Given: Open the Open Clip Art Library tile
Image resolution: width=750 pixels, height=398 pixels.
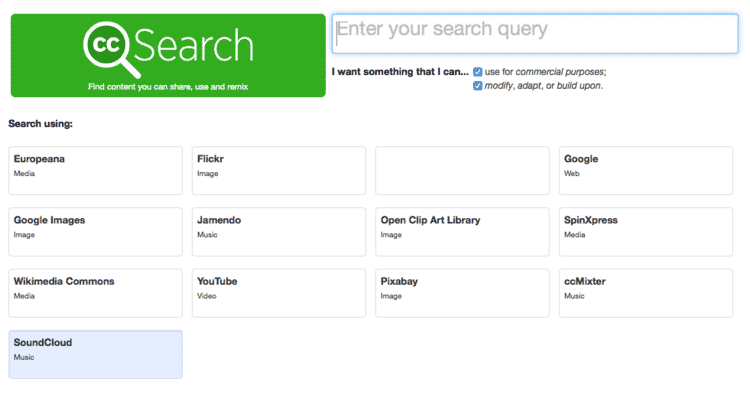Looking at the screenshot, I should click(463, 232).
